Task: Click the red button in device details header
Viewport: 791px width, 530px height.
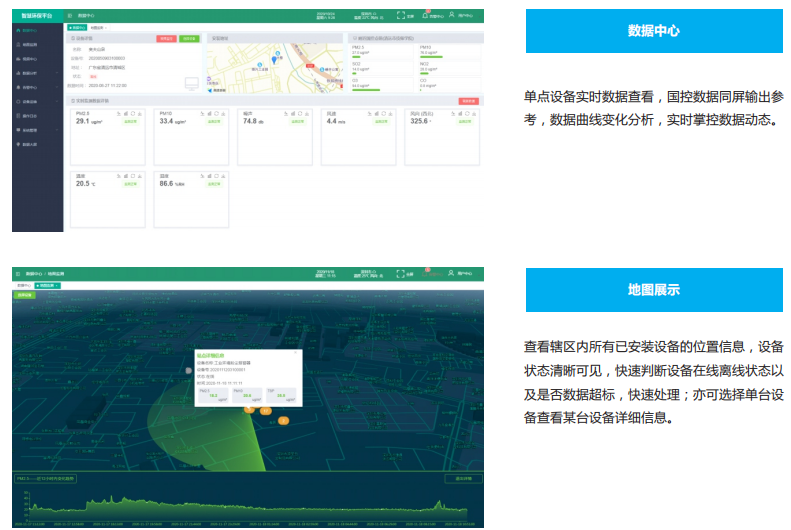Action: [x=166, y=38]
